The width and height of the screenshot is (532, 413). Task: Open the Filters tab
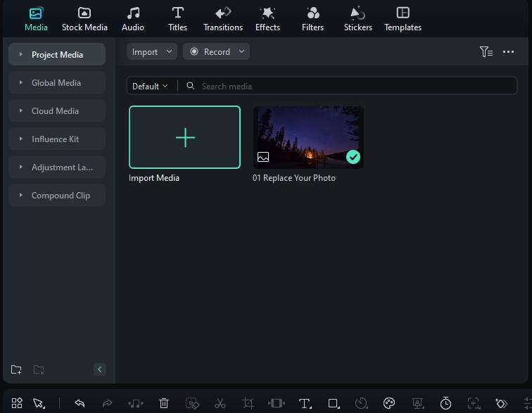312,19
